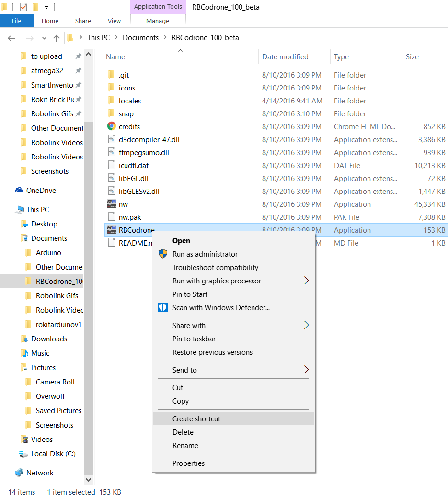The image size is (448, 497).
Task: Click the Videos folder icon
Action: pos(24,440)
